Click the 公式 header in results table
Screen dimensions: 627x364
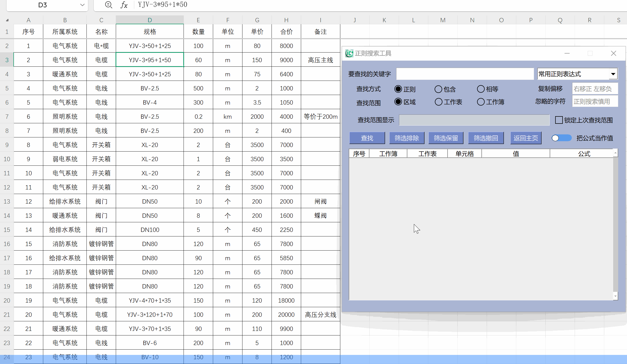pos(584,154)
